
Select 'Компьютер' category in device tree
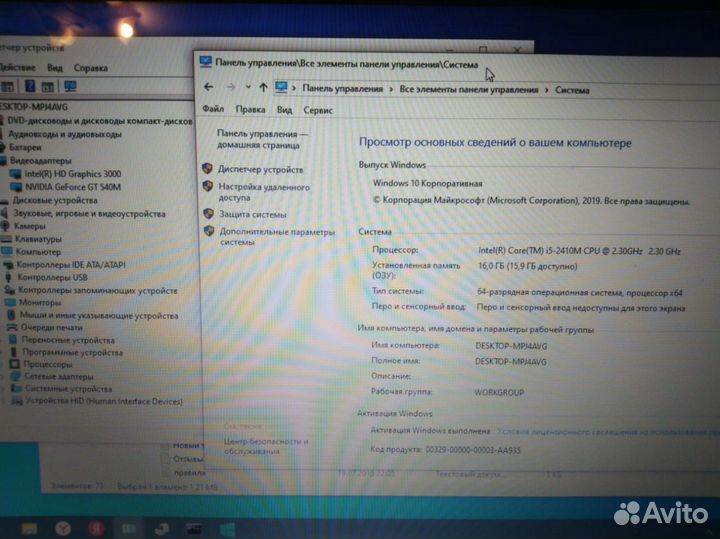[38, 252]
